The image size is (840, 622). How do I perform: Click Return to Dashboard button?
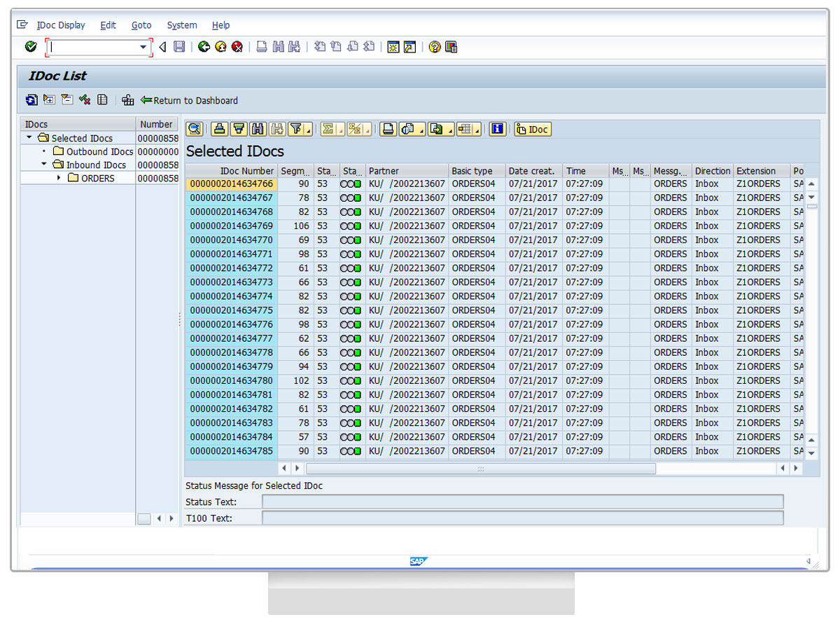pyautogui.click(x=189, y=100)
